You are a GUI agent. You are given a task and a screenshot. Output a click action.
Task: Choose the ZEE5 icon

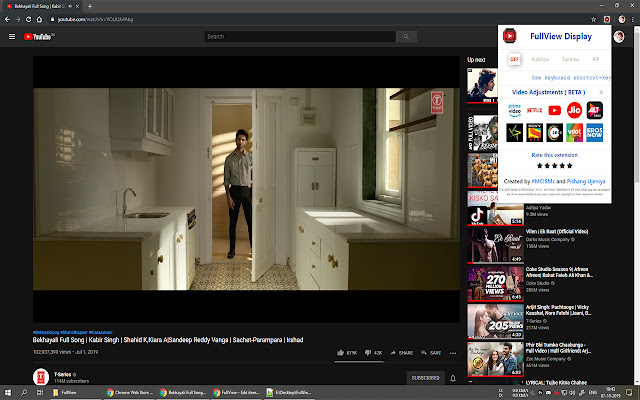(x=554, y=133)
